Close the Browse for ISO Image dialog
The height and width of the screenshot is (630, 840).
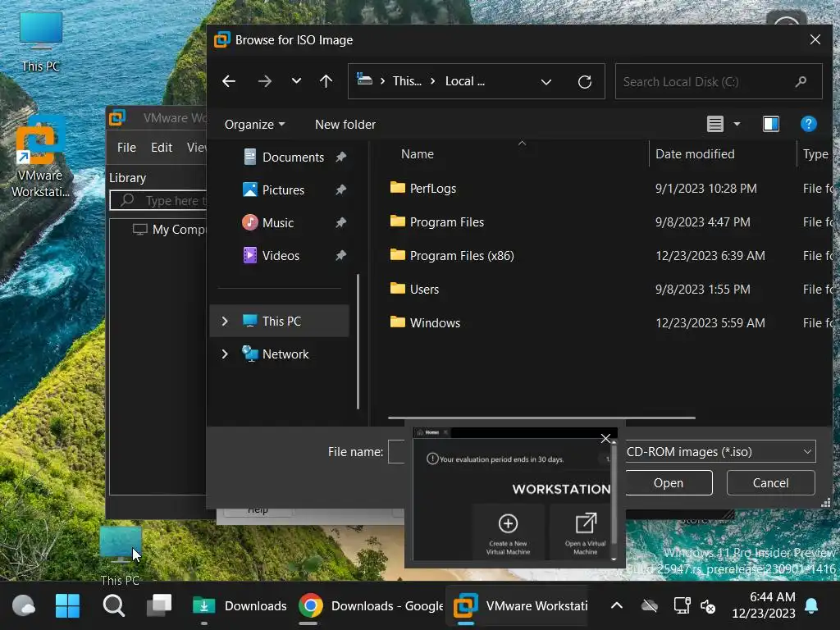tap(815, 39)
